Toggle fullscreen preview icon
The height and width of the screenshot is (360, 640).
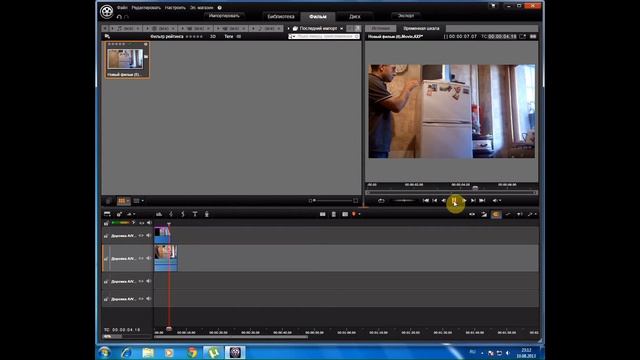pos(522,36)
